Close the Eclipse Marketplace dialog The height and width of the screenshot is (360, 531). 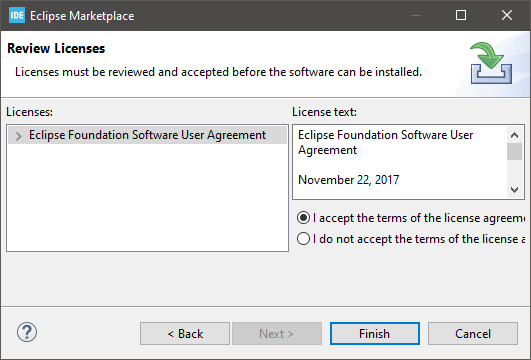(507, 15)
